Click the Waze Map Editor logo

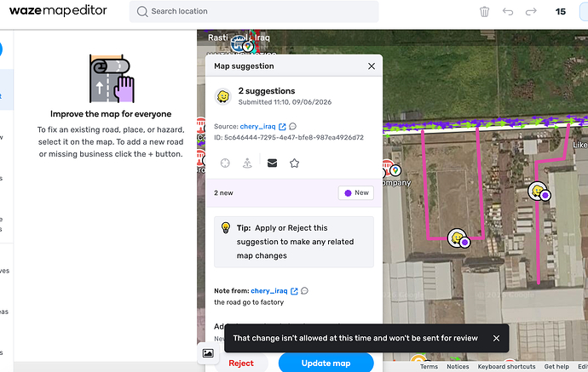coord(58,11)
